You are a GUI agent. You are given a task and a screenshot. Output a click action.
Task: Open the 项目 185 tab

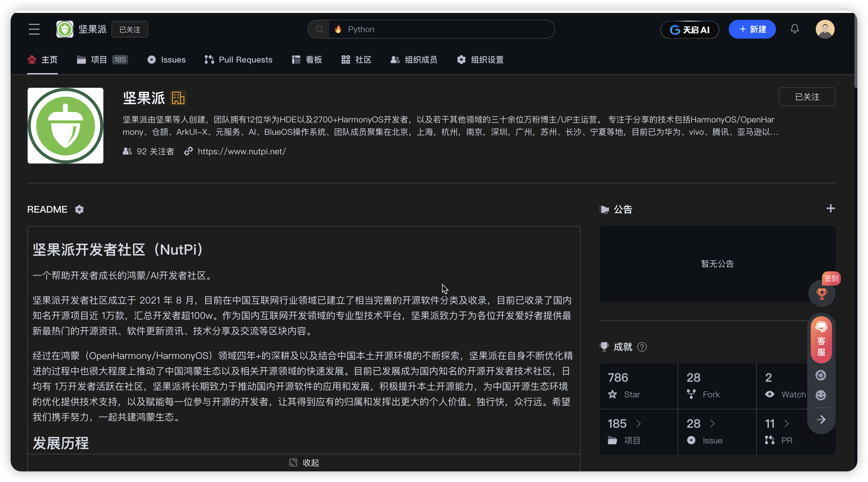pos(102,60)
